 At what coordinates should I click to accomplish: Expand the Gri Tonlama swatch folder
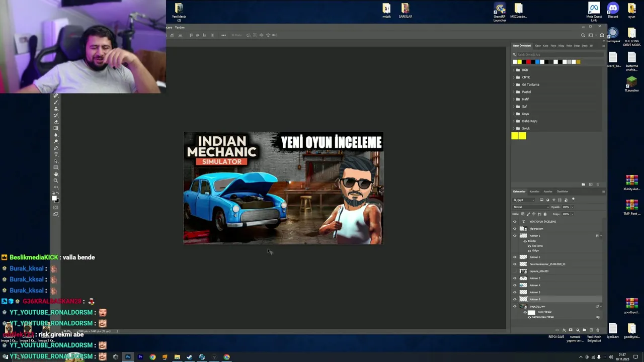pos(514,84)
